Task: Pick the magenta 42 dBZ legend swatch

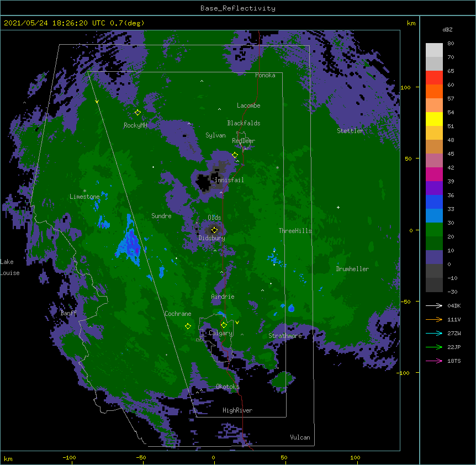Action: coord(434,174)
